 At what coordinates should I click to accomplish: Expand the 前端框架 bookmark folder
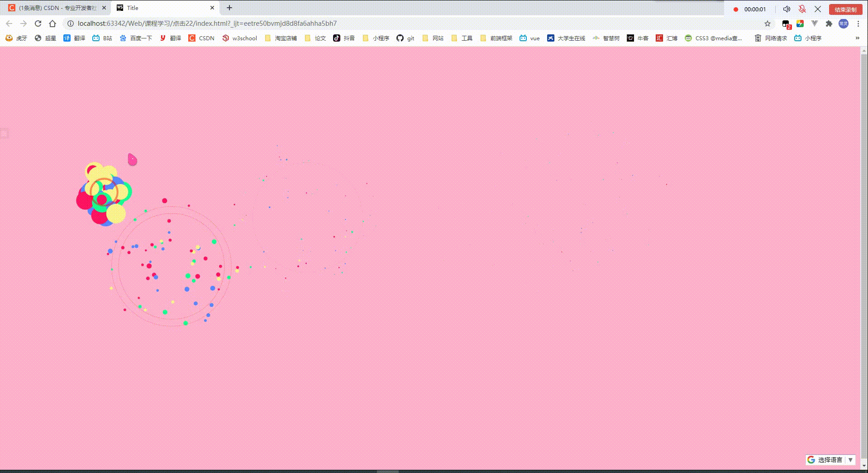pos(496,38)
